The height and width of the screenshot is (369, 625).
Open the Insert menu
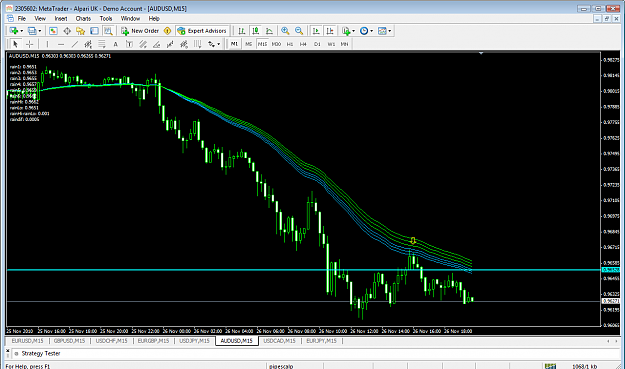[x=61, y=18]
